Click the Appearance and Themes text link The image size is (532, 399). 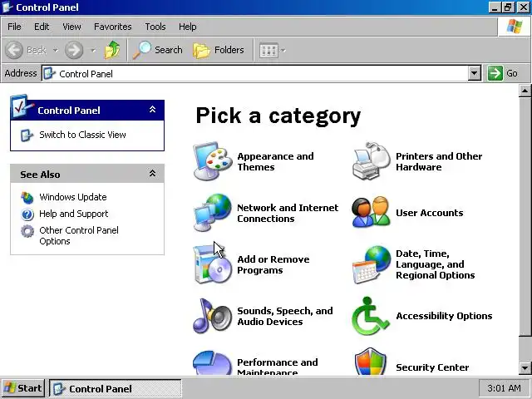tap(275, 161)
